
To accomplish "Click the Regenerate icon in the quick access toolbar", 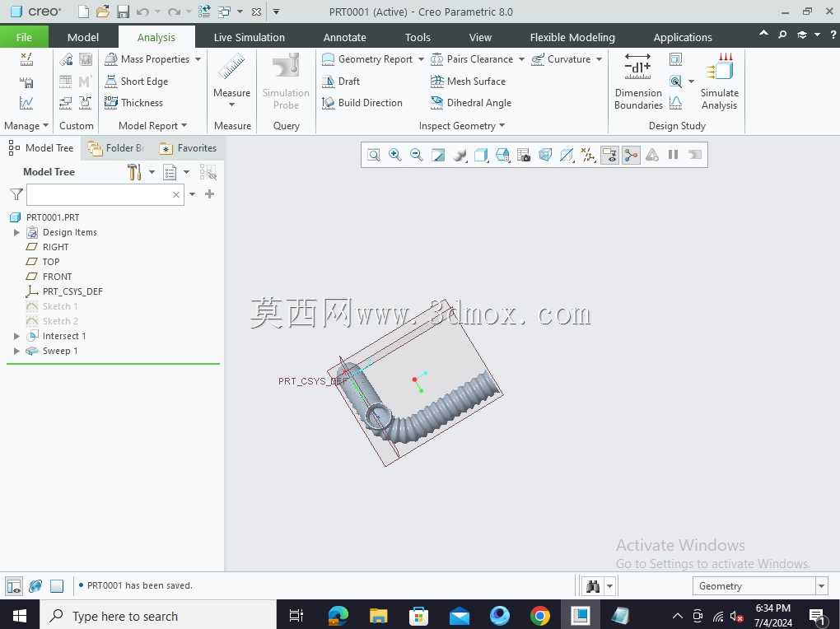I will 204,12.
